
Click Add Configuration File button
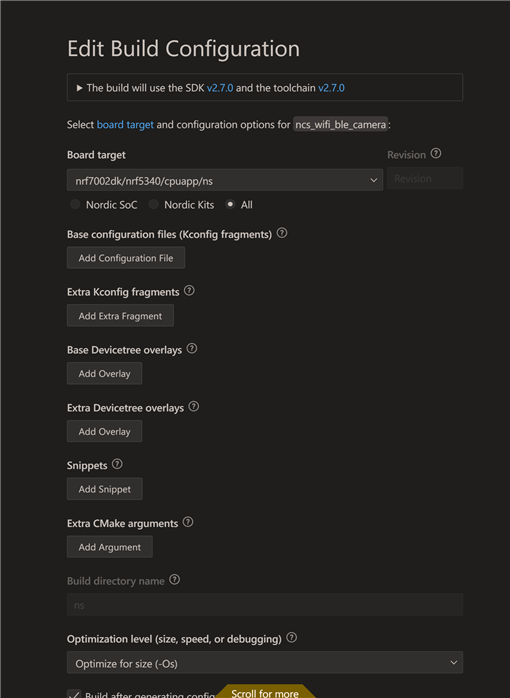coord(126,258)
